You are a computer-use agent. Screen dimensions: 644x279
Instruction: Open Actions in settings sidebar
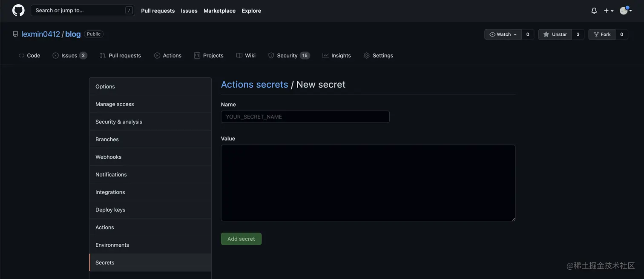[150, 228]
